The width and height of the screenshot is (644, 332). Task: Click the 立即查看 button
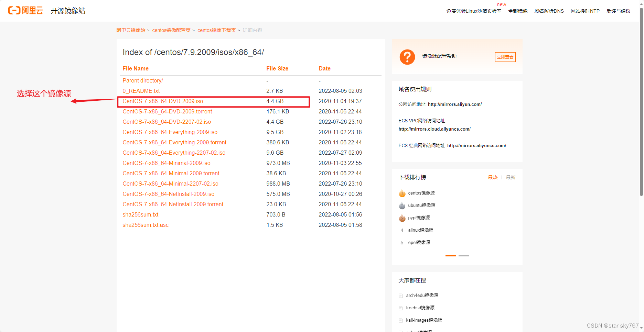coord(505,57)
